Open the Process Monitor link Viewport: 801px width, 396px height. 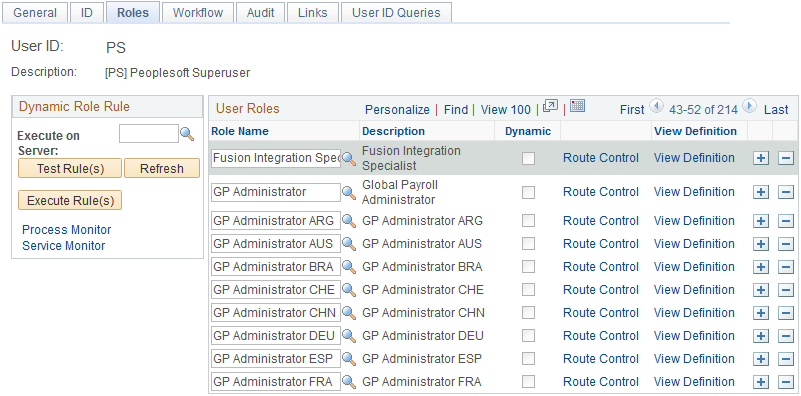point(66,229)
